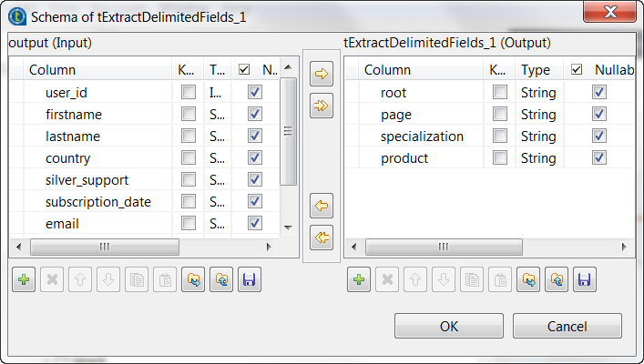The width and height of the screenshot is (644, 364).
Task: Select the specialization row in output
Action: (423, 136)
